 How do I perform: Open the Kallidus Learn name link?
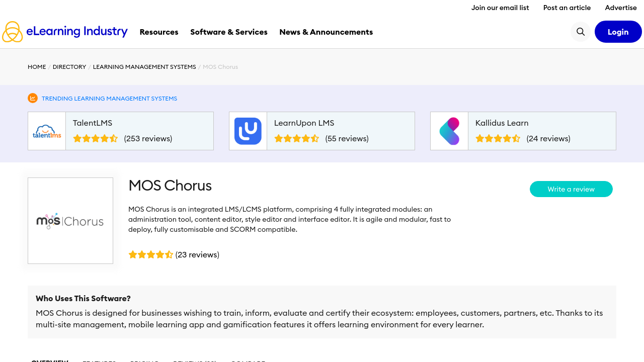(x=502, y=123)
